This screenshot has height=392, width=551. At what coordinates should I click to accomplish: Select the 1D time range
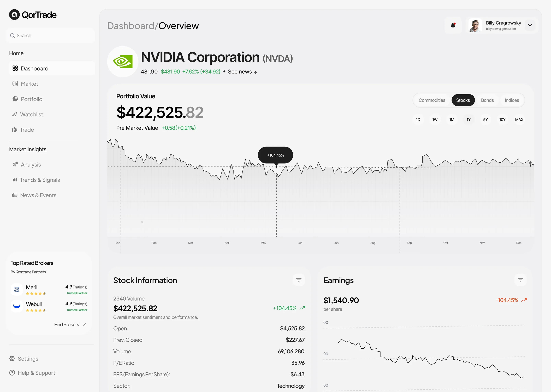point(418,120)
